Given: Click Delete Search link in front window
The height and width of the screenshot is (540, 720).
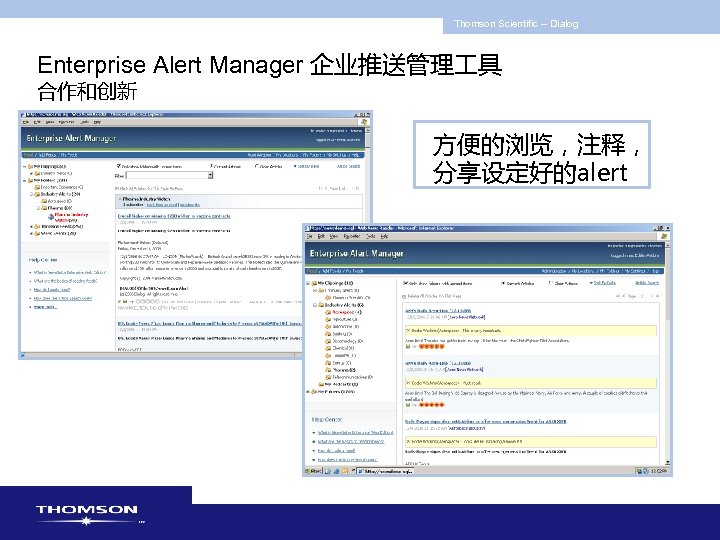Looking at the screenshot, I should tap(647, 283).
